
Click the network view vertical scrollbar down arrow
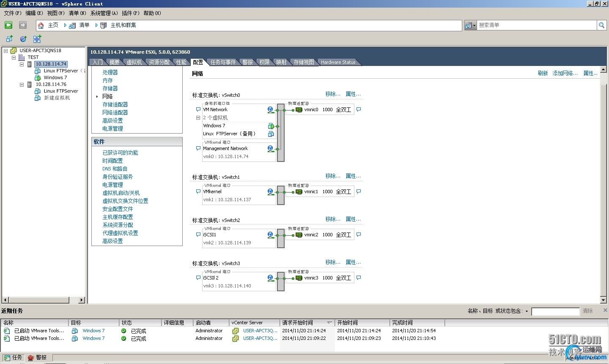click(x=604, y=300)
